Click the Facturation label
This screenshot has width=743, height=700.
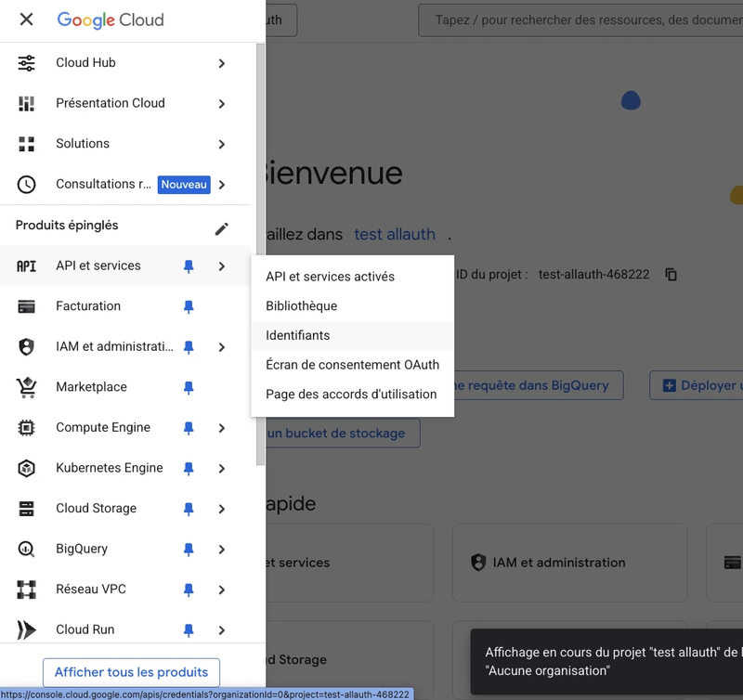[x=88, y=306]
